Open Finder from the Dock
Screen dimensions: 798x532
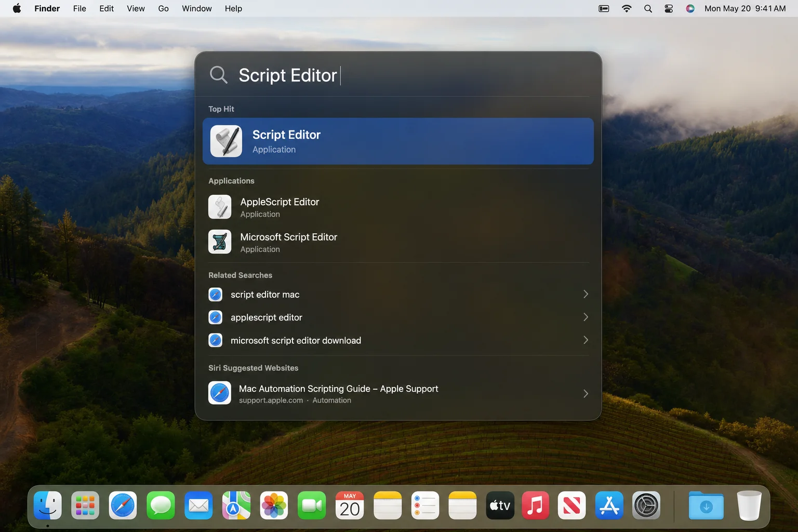pos(48,506)
